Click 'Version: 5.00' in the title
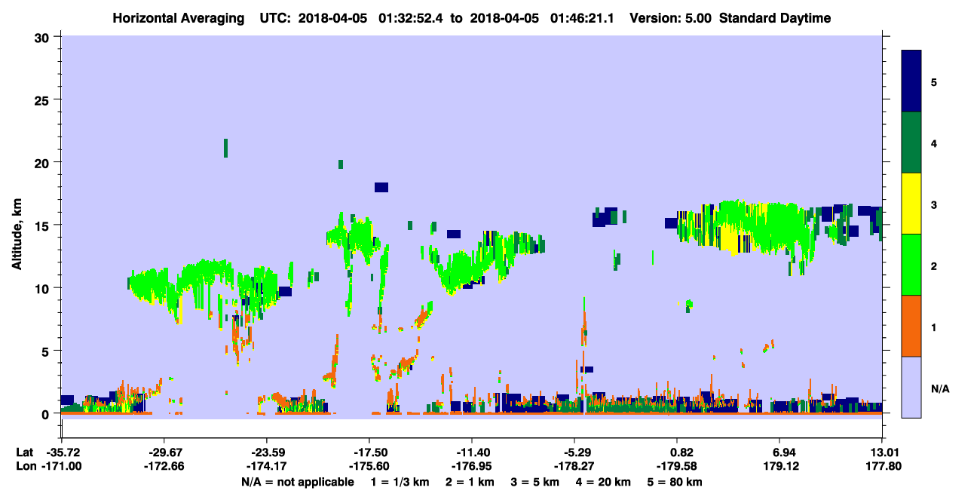 click(x=671, y=18)
